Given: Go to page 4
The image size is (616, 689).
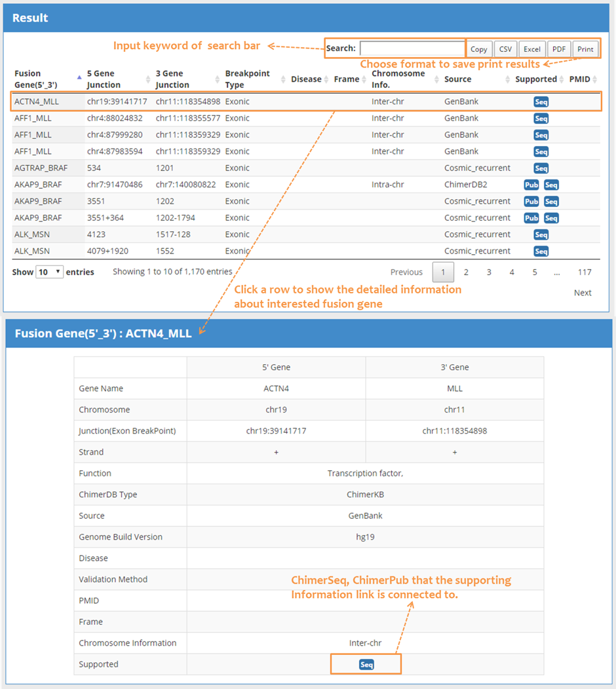Looking at the screenshot, I should coord(512,272).
